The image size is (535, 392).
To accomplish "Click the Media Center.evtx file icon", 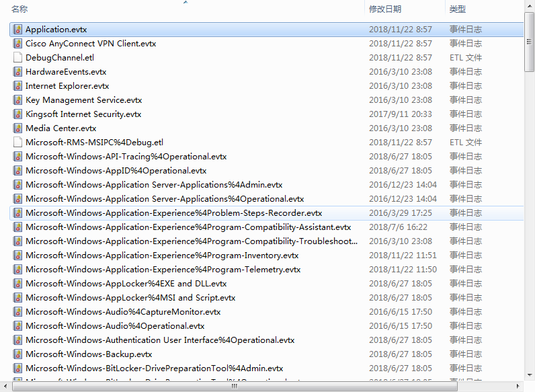I will [18, 128].
